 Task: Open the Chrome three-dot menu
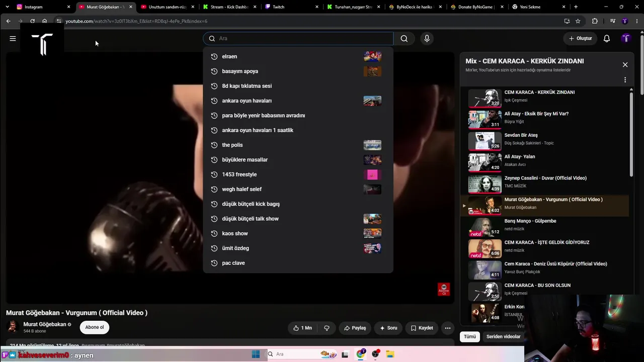tap(636, 21)
